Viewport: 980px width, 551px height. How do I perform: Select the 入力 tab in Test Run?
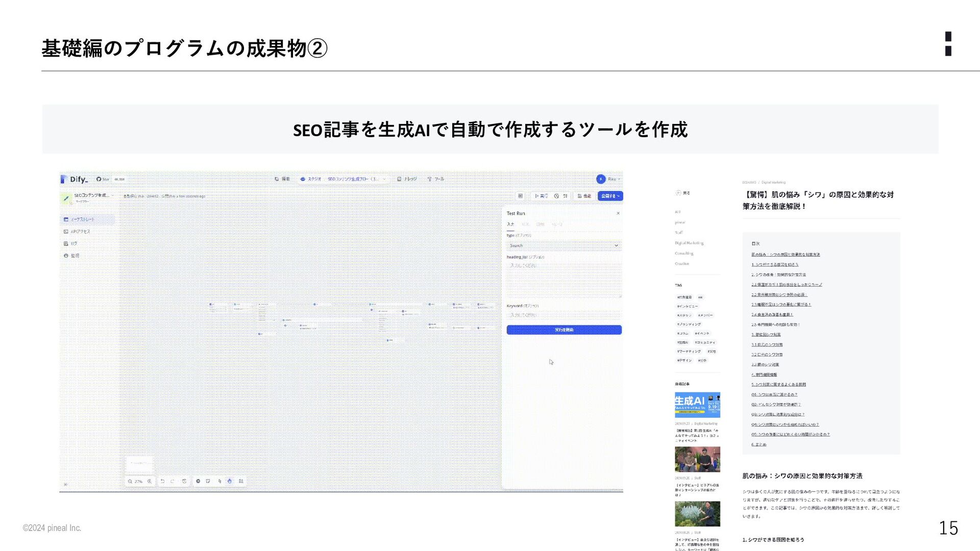[510, 224]
